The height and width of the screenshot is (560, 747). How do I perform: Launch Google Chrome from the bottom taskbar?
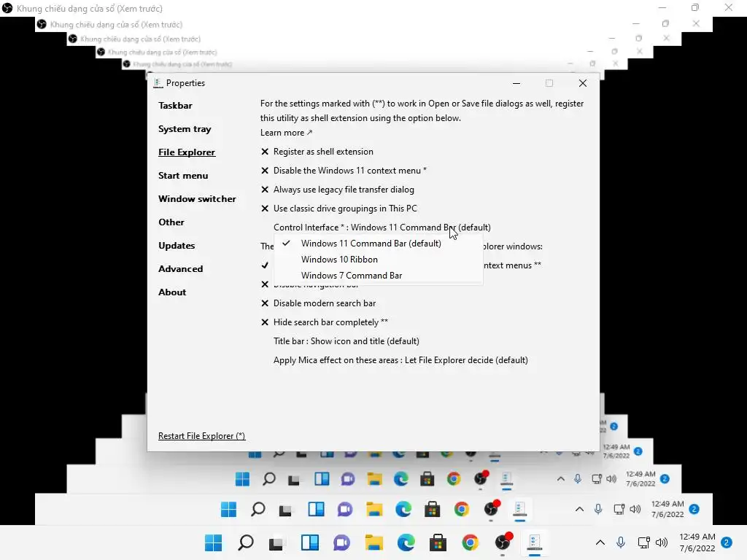(471, 542)
